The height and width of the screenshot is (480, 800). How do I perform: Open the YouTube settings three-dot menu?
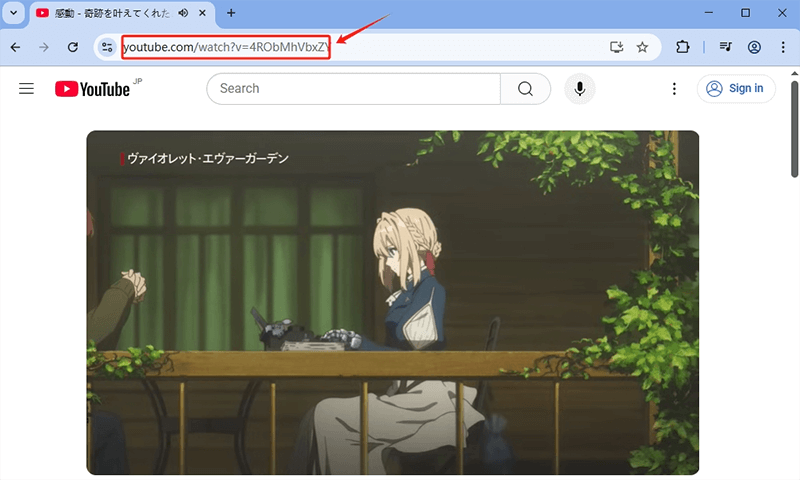pos(675,89)
